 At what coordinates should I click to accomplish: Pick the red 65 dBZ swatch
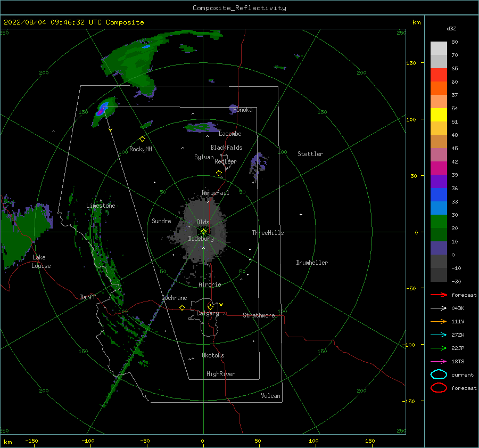click(439, 75)
